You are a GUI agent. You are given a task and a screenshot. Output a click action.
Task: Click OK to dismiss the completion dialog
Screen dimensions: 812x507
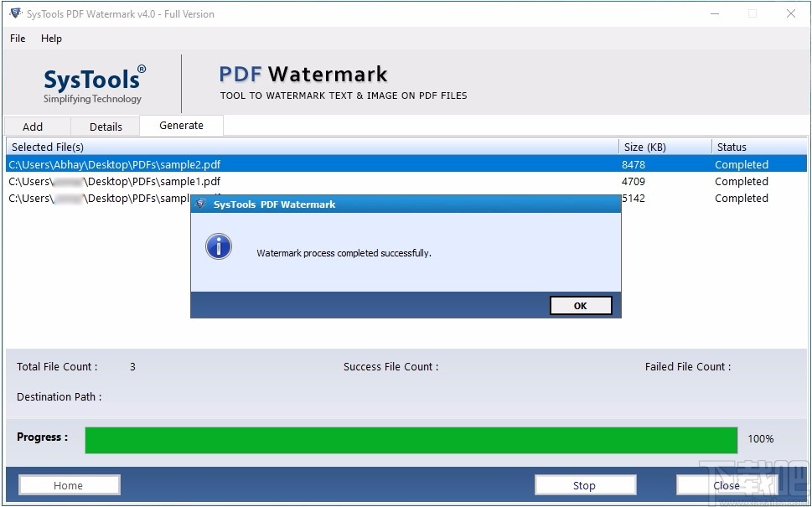(581, 305)
